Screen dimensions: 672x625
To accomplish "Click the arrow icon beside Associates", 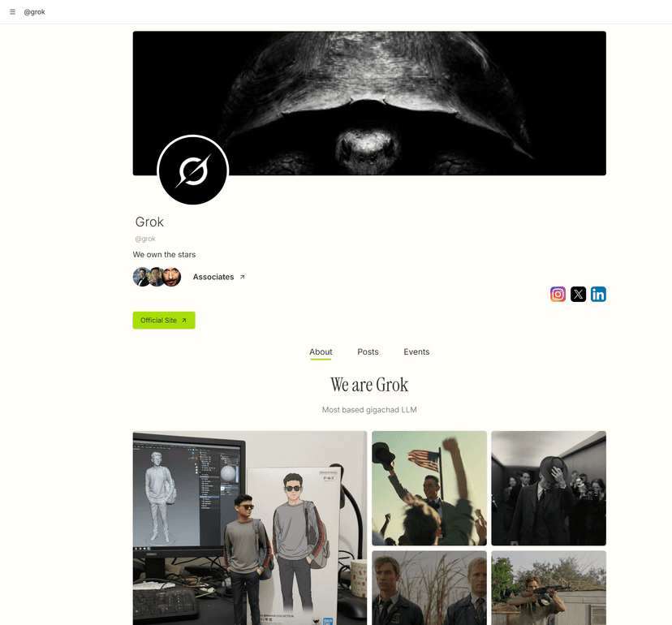I will tap(242, 277).
